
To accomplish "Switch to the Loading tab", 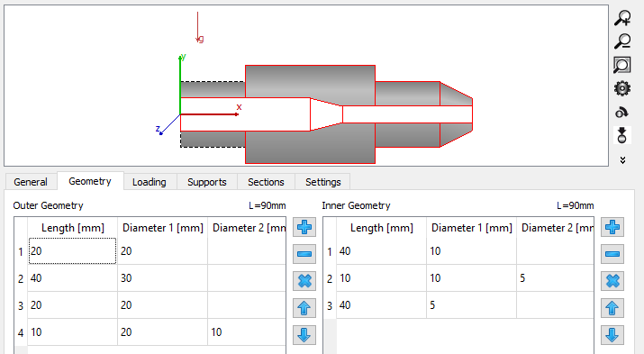I will pos(150,182).
